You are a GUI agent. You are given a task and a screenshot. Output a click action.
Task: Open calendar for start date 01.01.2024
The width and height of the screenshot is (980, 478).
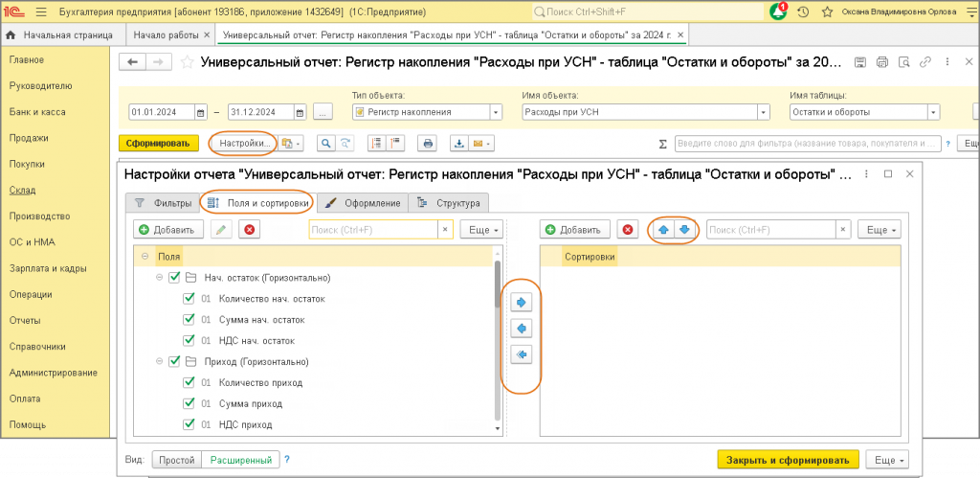click(201, 113)
